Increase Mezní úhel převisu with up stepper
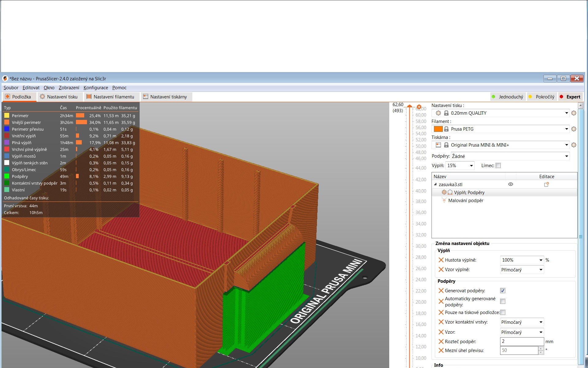The width and height of the screenshot is (588, 368). tap(541, 349)
